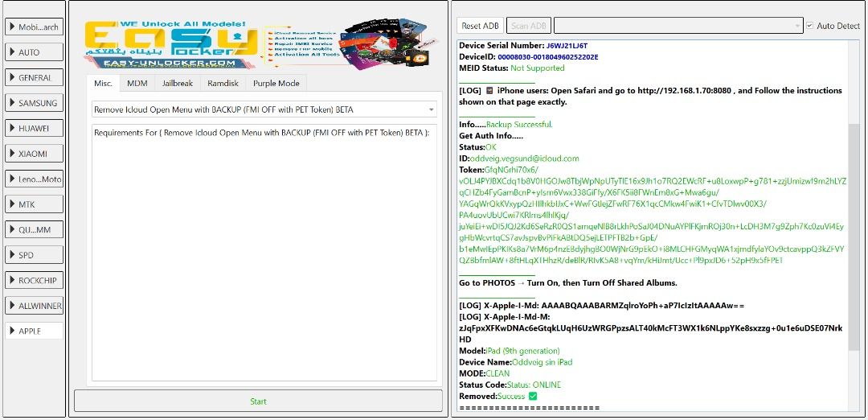Image resolution: width=868 pixels, height=420 pixels.
Task: Click the Scan ADB button
Action: click(529, 26)
